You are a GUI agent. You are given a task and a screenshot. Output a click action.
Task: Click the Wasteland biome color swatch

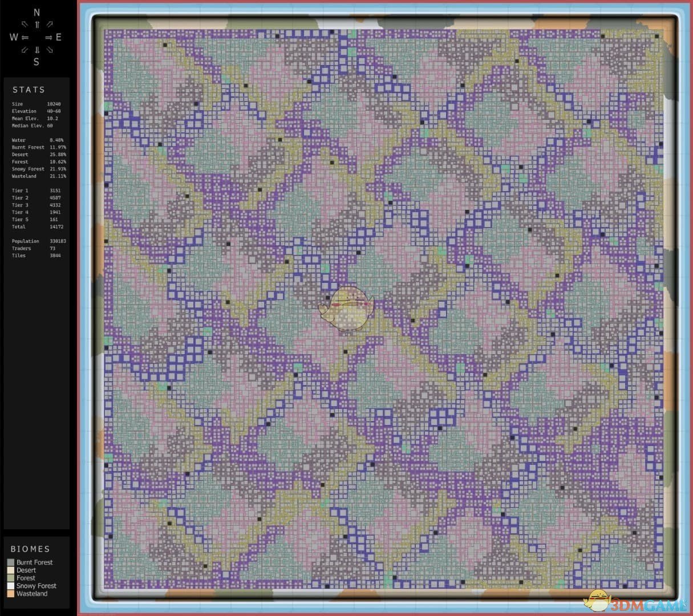pyautogui.click(x=10, y=593)
